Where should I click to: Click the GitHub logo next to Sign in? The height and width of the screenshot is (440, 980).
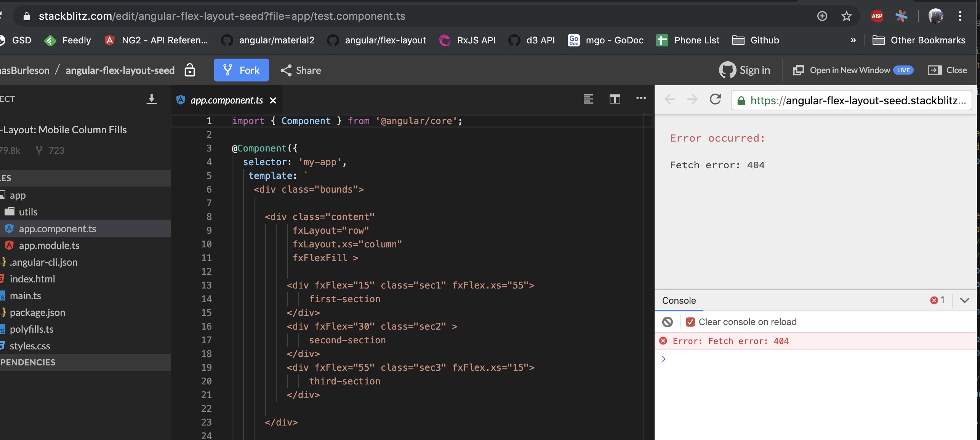pyautogui.click(x=728, y=70)
